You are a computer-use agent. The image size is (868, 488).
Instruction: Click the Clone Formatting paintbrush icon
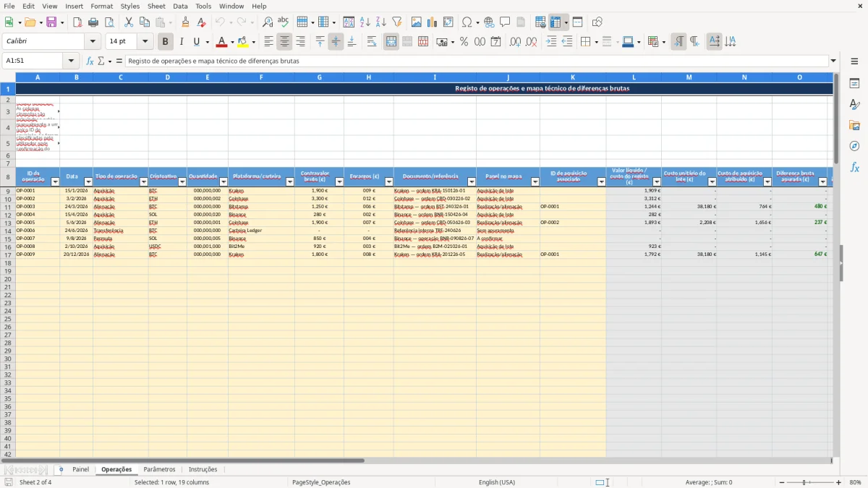(186, 22)
